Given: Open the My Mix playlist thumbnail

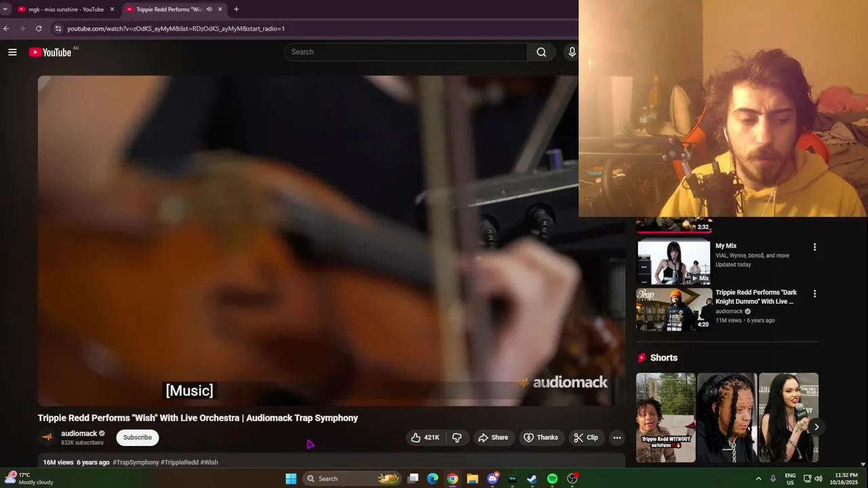Looking at the screenshot, I should (673, 262).
